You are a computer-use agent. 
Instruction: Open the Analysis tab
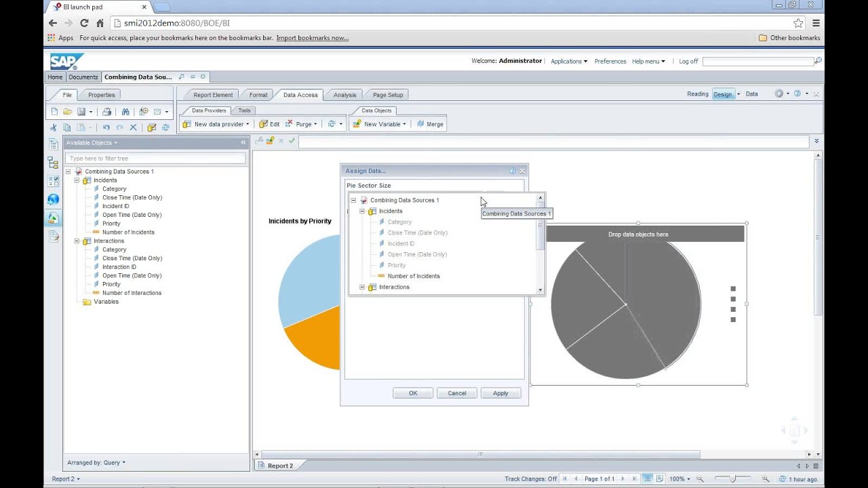(x=344, y=95)
